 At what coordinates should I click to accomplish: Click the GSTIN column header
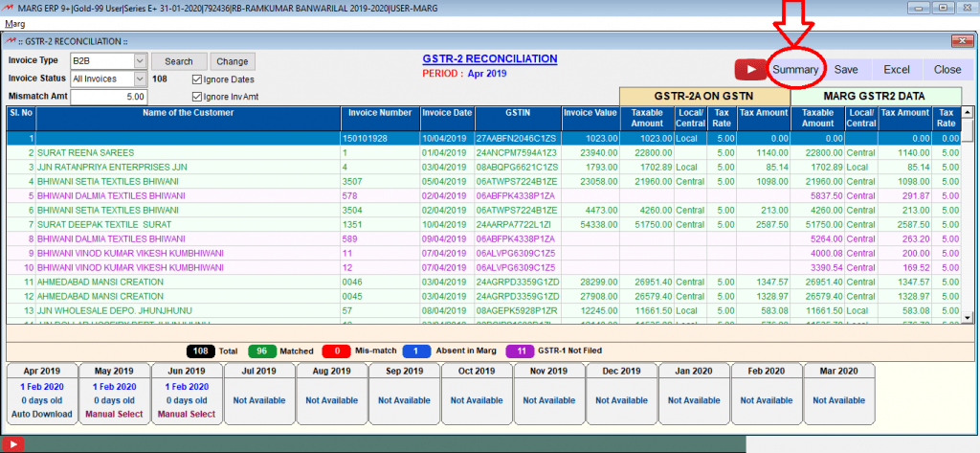(x=518, y=118)
